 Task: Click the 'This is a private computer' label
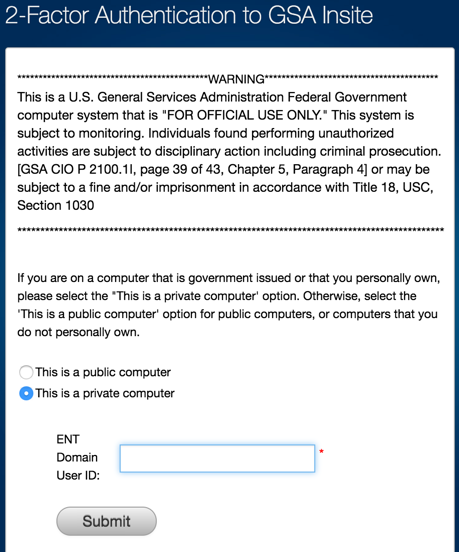(105, 393)
